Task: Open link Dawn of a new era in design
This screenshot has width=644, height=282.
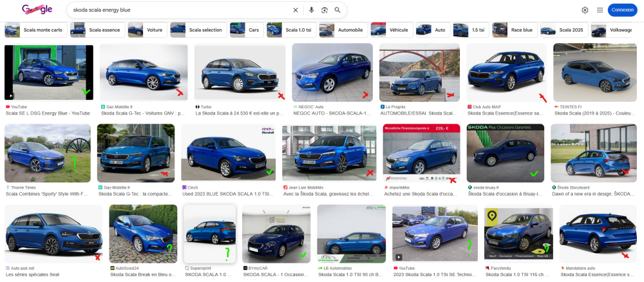Action: click(x=594, y=194)
